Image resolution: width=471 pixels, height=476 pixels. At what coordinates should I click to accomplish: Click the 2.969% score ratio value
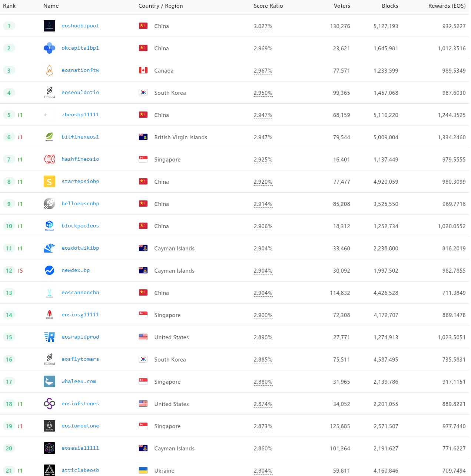(263, 49)
